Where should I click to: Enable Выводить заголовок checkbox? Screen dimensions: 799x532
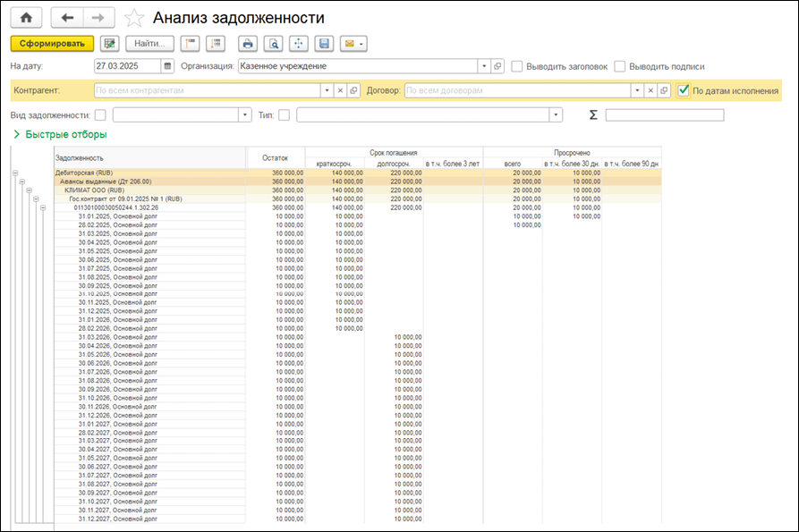[517, 66]
